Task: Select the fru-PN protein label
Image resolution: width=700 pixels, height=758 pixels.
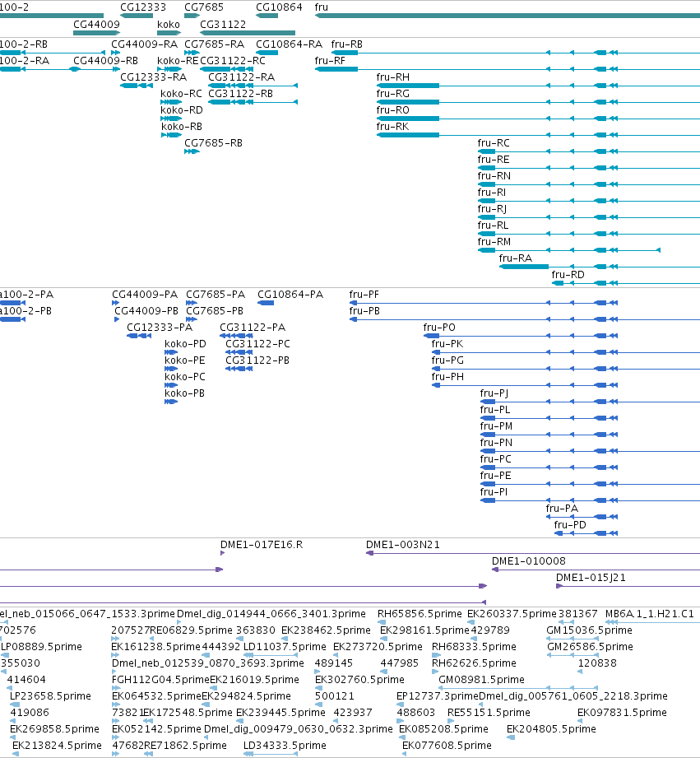Action: point(496,443)
